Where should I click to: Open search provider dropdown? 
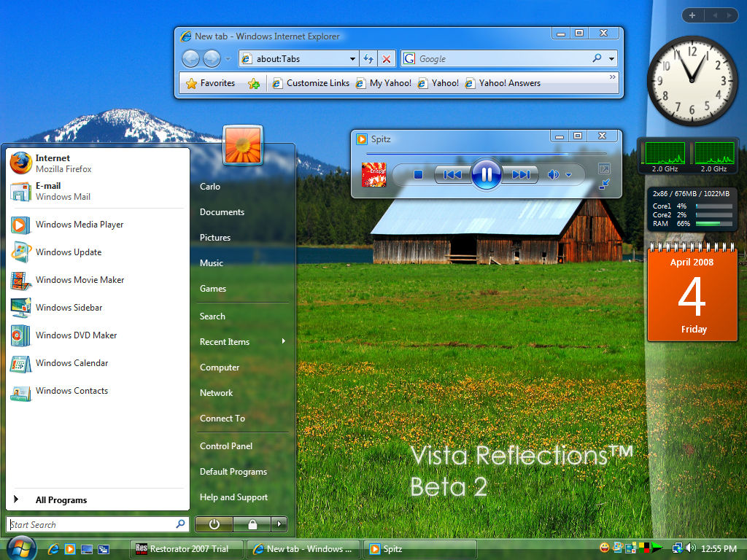tap(612, 58)
